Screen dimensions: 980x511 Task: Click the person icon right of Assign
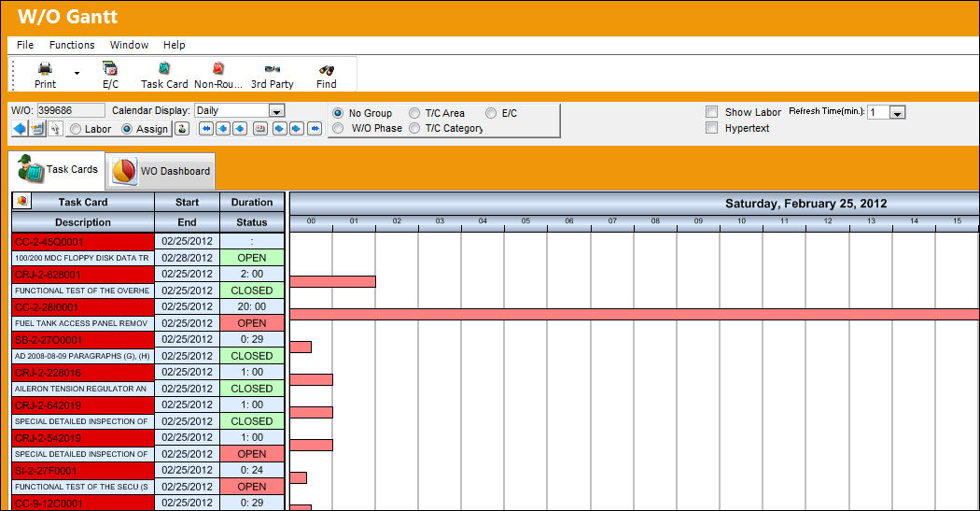click(182, 129)
